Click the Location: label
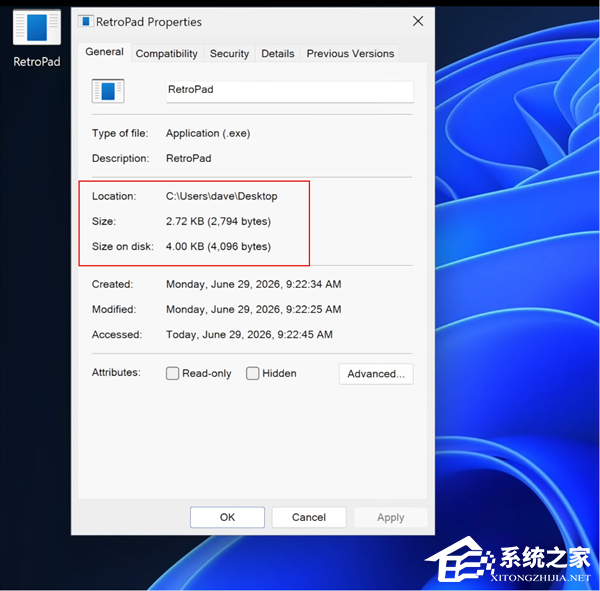This screenshot has width=600, height=591. click(x=114, y=196)
